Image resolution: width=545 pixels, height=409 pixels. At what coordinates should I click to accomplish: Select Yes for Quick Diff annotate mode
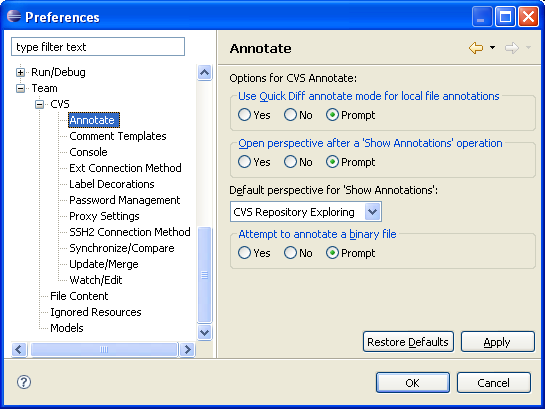[x=244, y=115]
